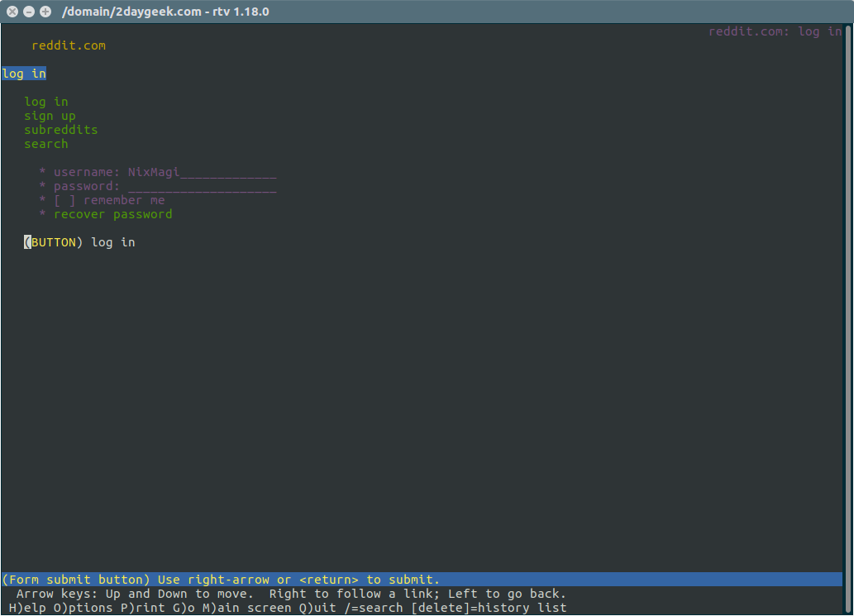Click the window title '/domain/2daygeek.com - rtv 1.18.0'
Screen dimensions: 854x616
(x=165, y=12)
